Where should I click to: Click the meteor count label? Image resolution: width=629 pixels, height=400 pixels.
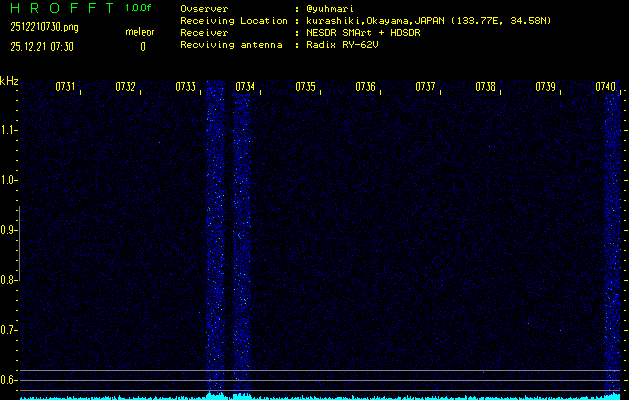click(139, 32)
